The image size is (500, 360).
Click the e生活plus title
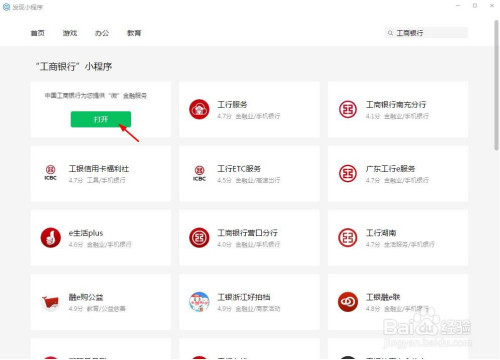click(x=86, y=233)
